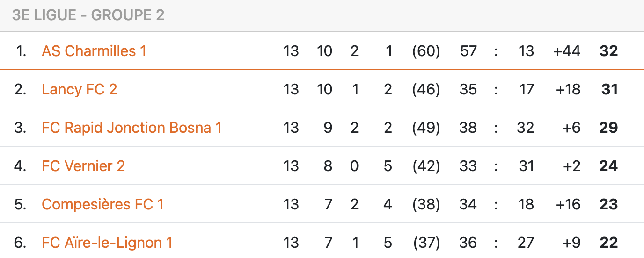Click the (60) fair-play value for Charmilles

tap(426, 51)
